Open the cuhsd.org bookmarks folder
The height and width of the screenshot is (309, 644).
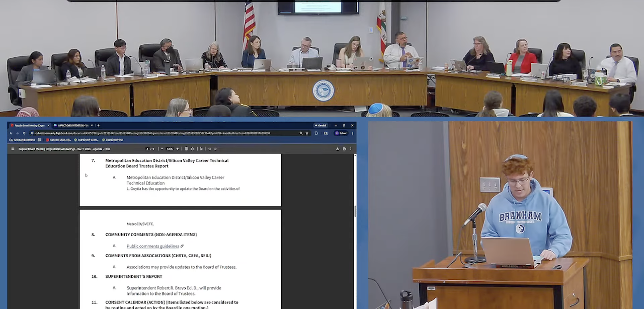[x=22, y=140]
